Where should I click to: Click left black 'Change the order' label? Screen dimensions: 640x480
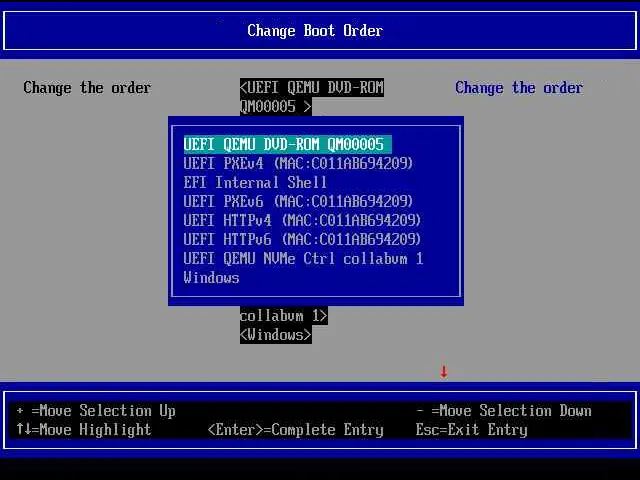click(87, 88)
